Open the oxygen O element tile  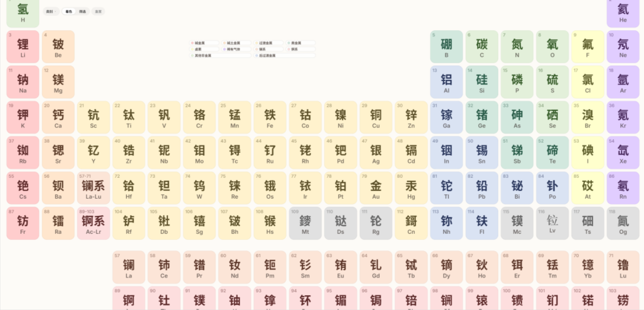click(x=552, y=47)
